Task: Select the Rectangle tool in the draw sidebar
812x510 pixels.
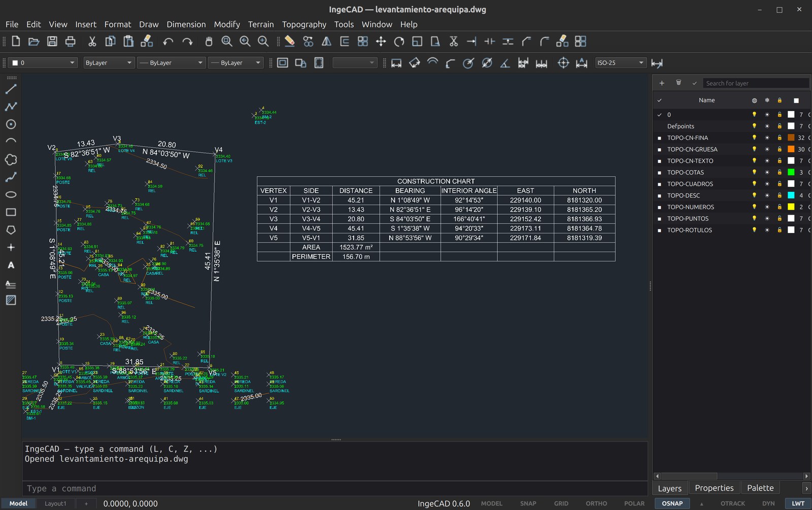Action: [x=11, y=212]
